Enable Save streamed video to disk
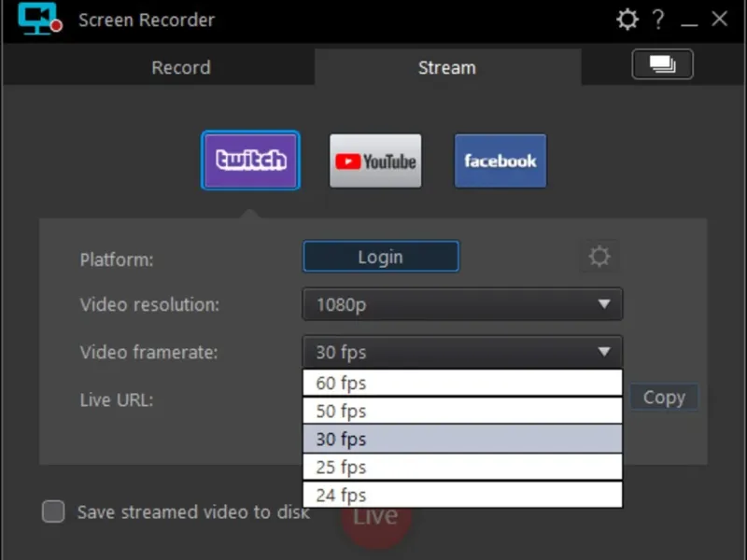Viewport: 747px width, 560px height. coord(53,511)
